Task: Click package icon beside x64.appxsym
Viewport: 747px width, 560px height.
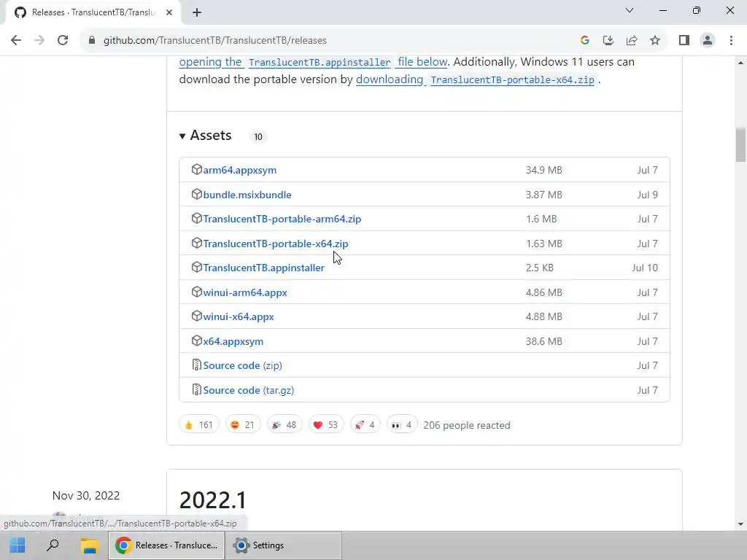Action: pyautogui.click(x=196, y=341)
